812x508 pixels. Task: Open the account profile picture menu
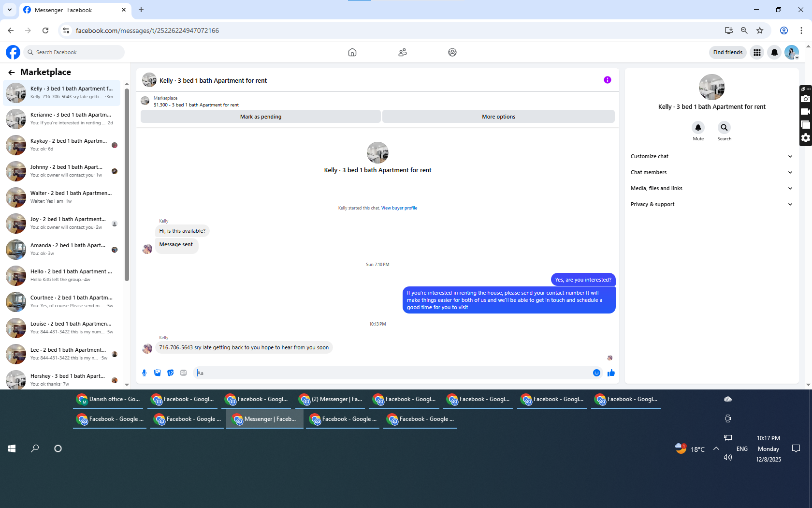point(792,52)
